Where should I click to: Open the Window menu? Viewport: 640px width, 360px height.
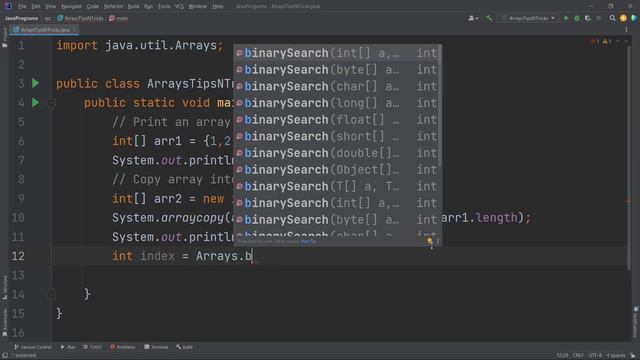tap(198, 7)
